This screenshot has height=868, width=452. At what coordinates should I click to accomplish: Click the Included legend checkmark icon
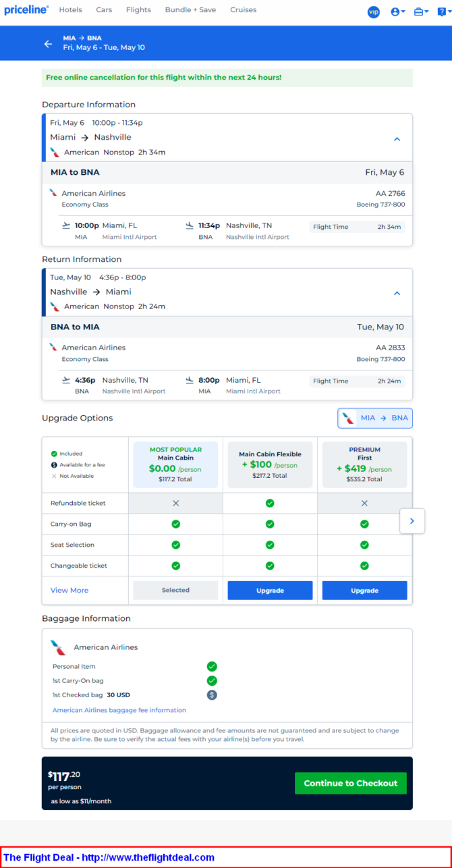pyautogui.click(x=54, y=454)
